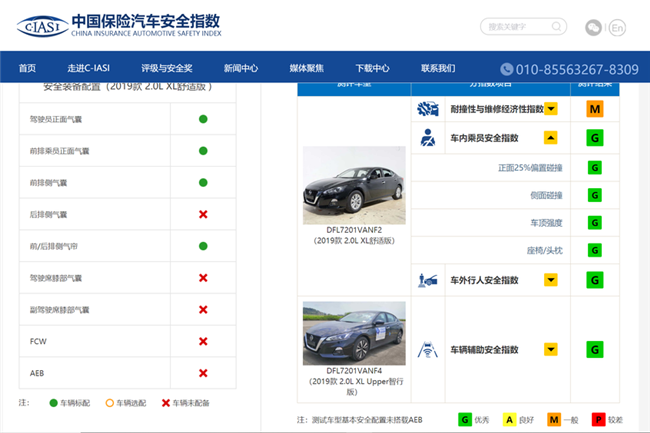This screenshot has height=433, width=650.
Task: Open the 走进C-IASI menu
Action: 89,68
